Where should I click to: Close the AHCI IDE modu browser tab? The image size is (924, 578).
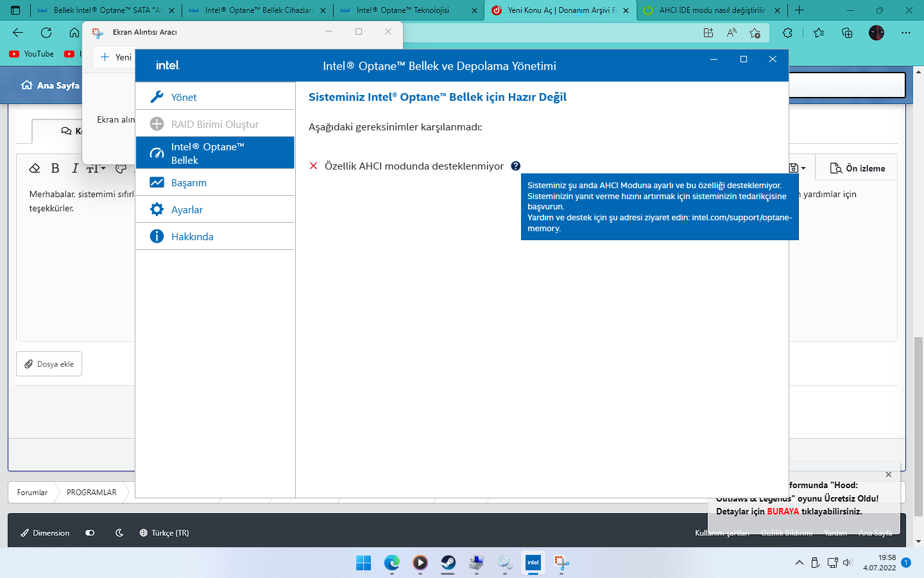[x=777, y=10]
